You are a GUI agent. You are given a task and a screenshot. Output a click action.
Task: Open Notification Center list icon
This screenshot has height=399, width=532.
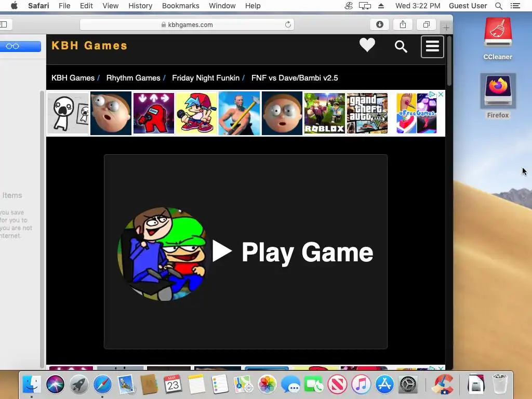pyautogui.click(x=515, y=6)
